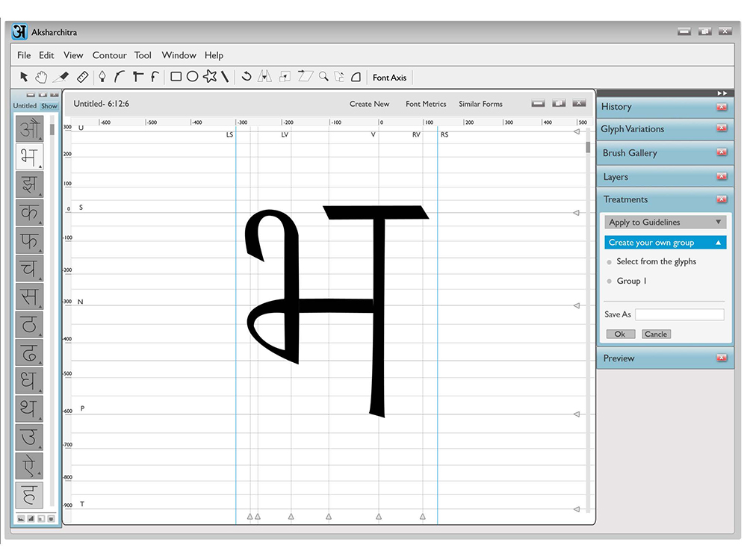This screenshot has height=560, width=747.
Task: Choose the ellipse shape tool
Action: (192, 77)
